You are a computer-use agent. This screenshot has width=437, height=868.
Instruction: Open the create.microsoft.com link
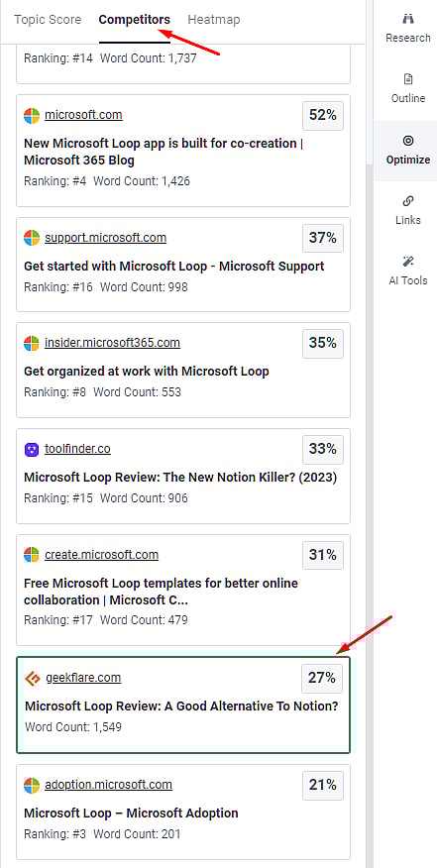pyautogui.click(x=101, y=555)
